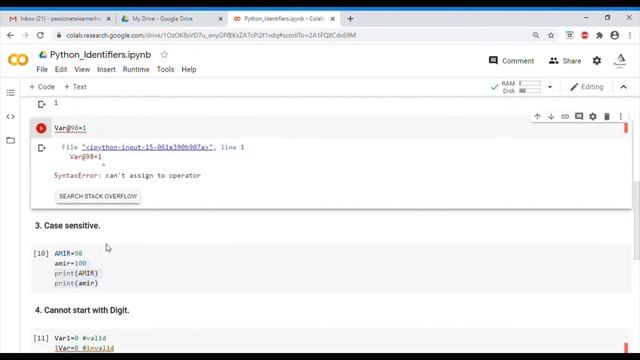Image resolution: width=640 pixels, height=360 pixels.
Task: Click Search Stack Overflow button
Action: click(x=98, y=196)
